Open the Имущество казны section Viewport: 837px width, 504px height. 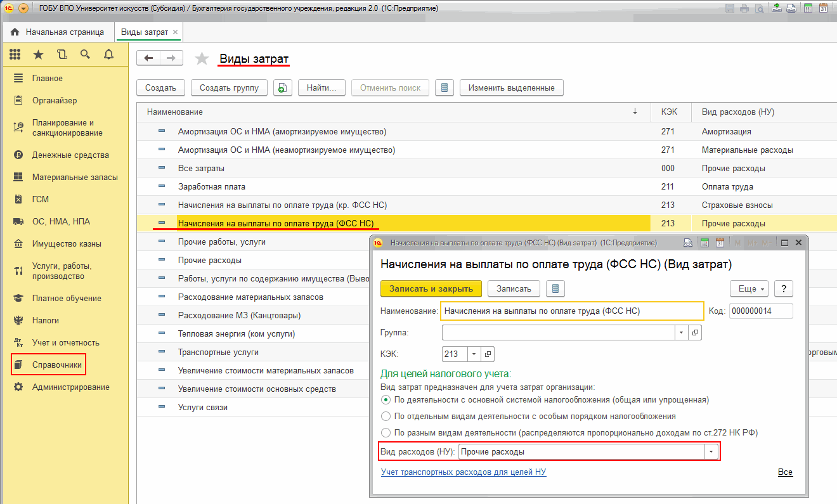[64, 243]
